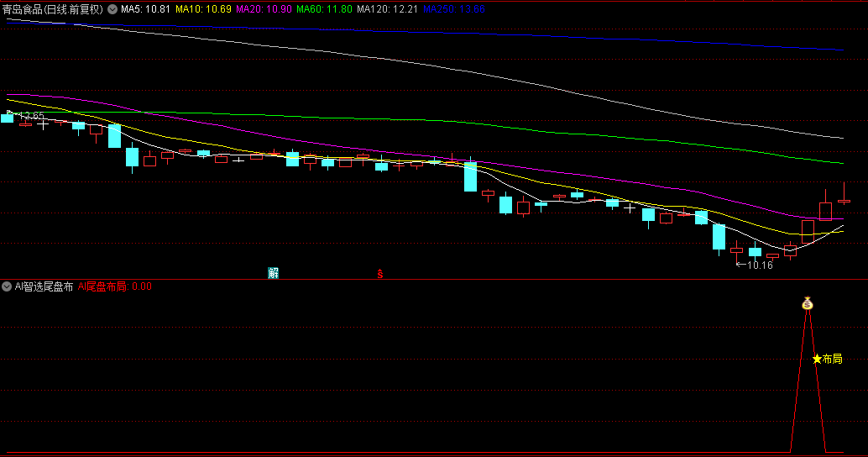This screenshot has height=457, width=868.
Task: Select the MA120: 12.21 label
Action: [387, 9]
